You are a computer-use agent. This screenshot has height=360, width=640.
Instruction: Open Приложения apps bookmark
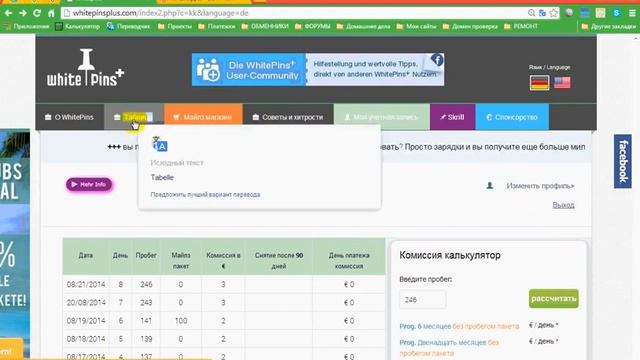click(x=27, y=27)
